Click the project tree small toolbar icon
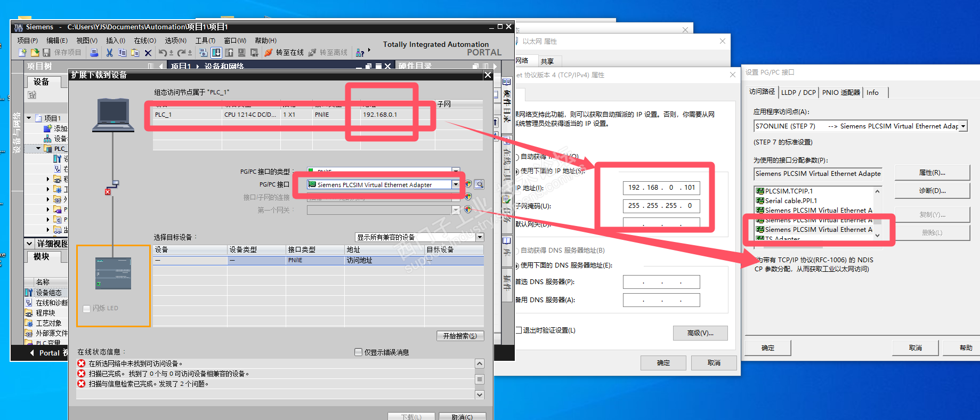 click(x=32, y=95)
